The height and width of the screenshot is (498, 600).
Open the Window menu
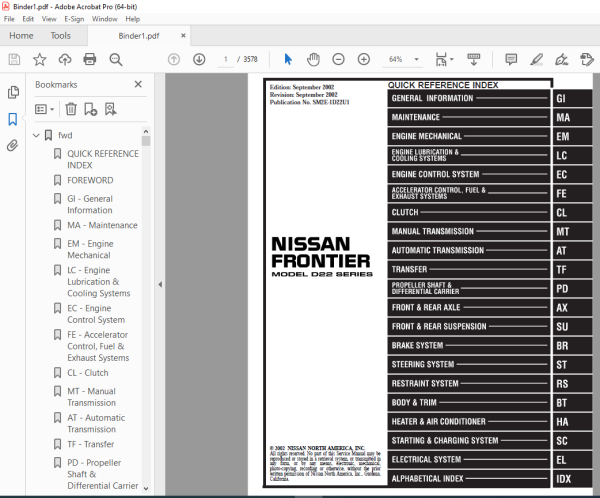click(x=104, y=19)
